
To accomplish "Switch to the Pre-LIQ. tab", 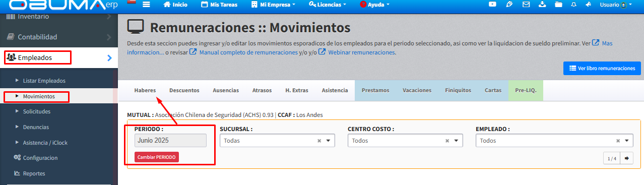I will pos(526,90).
